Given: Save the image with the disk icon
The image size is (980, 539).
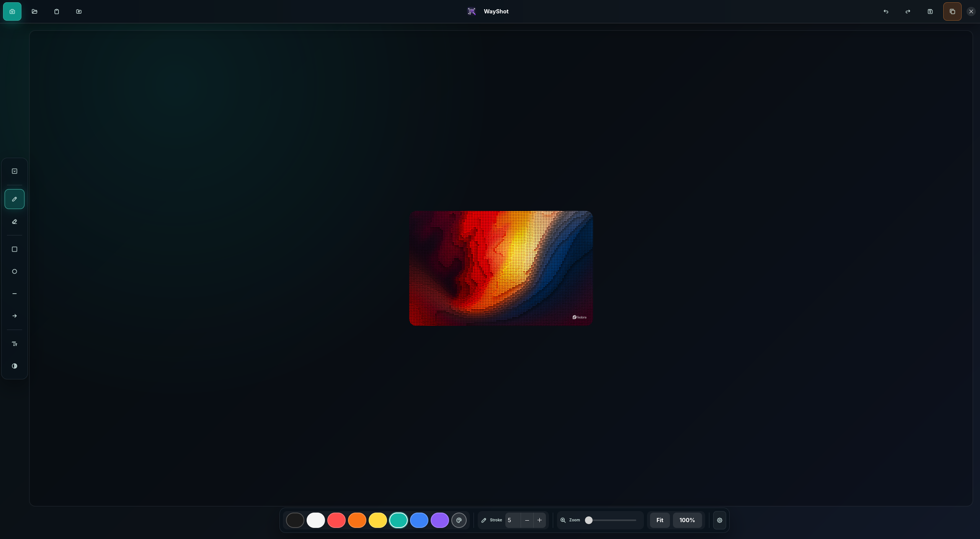Looking at the screenshot, I should [x=930, y=11].
